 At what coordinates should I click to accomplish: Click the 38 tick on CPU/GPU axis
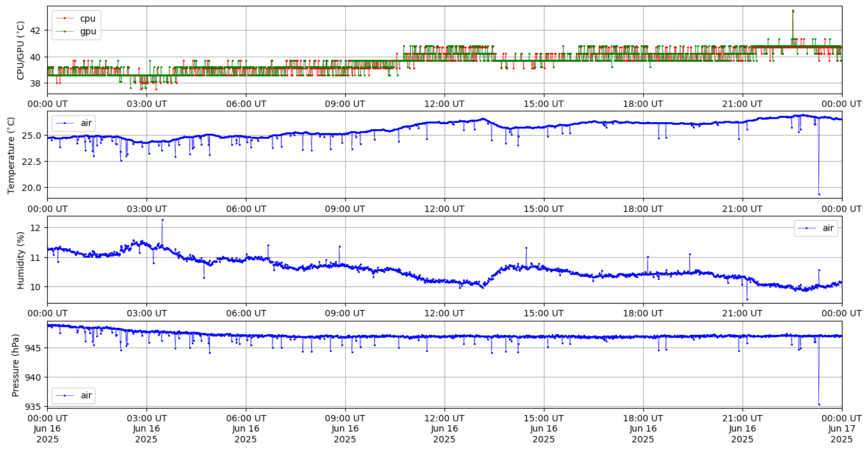tap(35, 83)
